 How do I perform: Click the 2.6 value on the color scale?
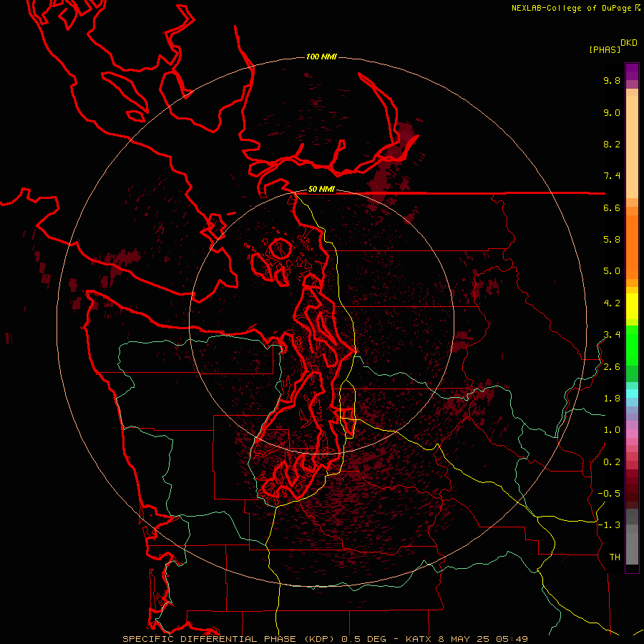612,367
